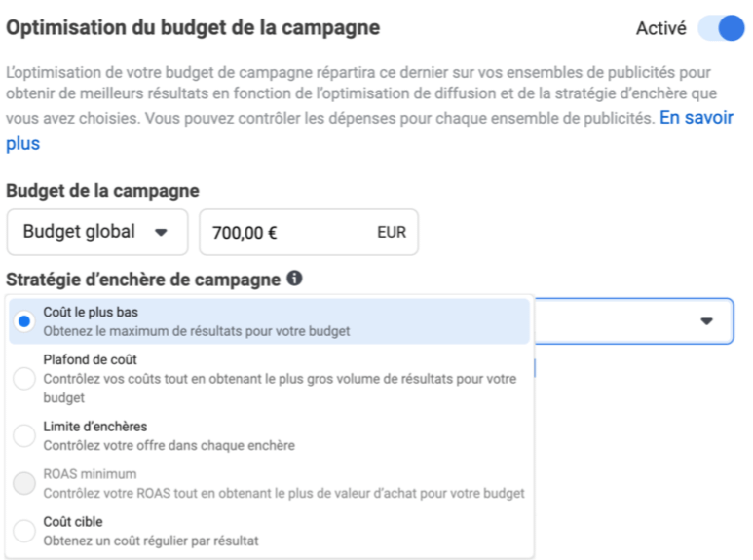The width and height of the screenshot is (753, 560).
Task: Click the info icon beside Stratégie d'enchère
Action: pyautogui.click(x=294, y=279)
